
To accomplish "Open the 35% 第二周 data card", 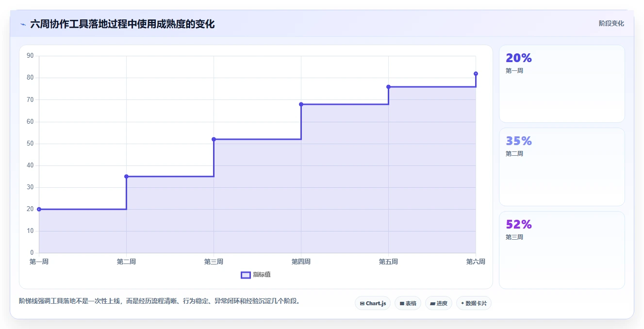I will [x=561, y=167].
